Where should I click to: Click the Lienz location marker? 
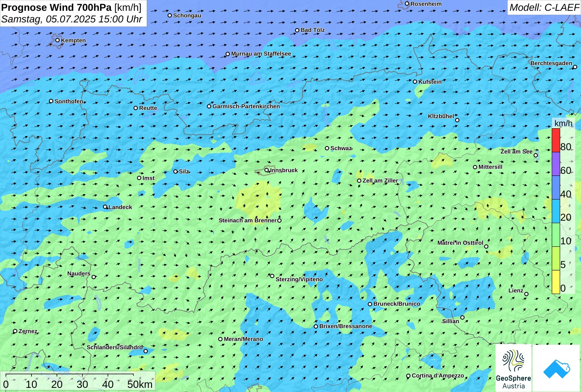(526, 294)
